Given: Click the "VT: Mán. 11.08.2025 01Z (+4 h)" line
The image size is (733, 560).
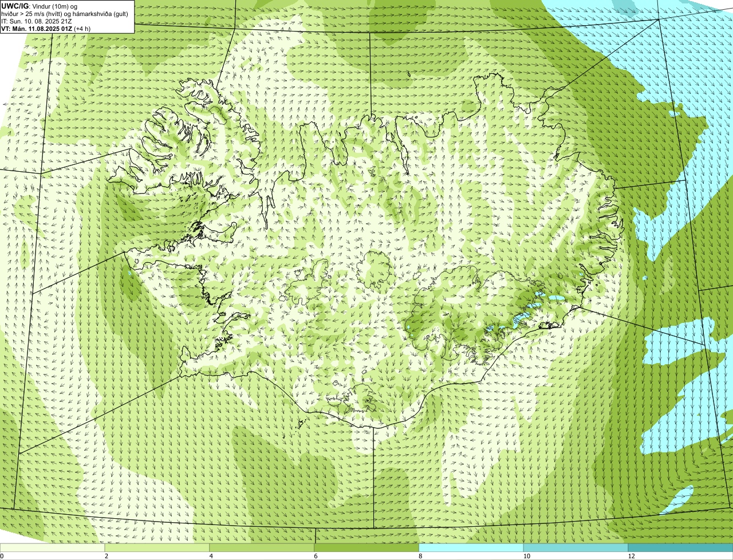Looking at the screenshot, I should (x=46, y=28).
